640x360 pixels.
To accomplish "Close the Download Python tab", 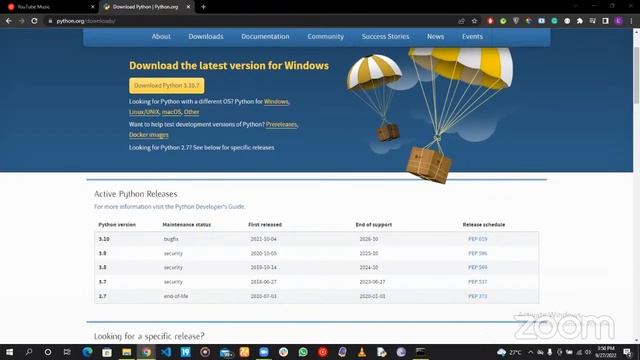I will 188,7.
